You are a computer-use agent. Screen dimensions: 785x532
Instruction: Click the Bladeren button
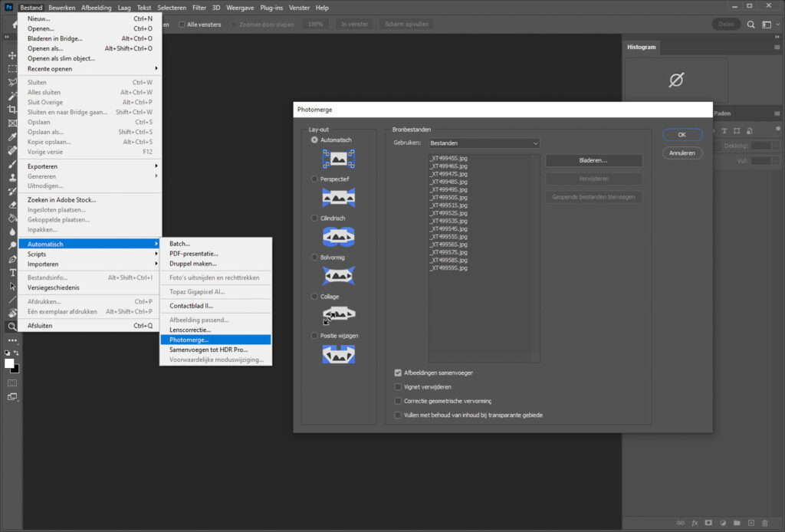click(x=593, y=160)
